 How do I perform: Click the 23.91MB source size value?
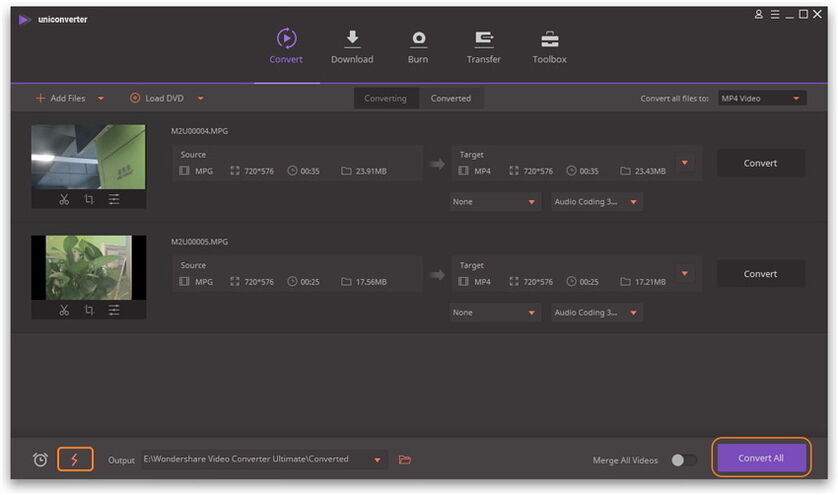click(371, 171)
